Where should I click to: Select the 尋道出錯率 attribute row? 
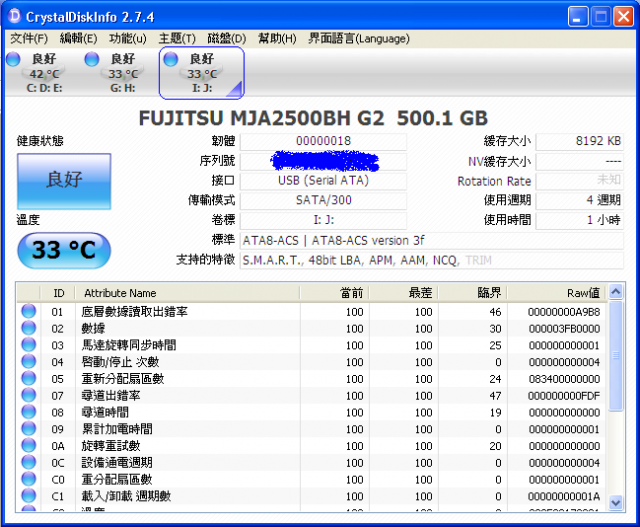tap(312, 395)
